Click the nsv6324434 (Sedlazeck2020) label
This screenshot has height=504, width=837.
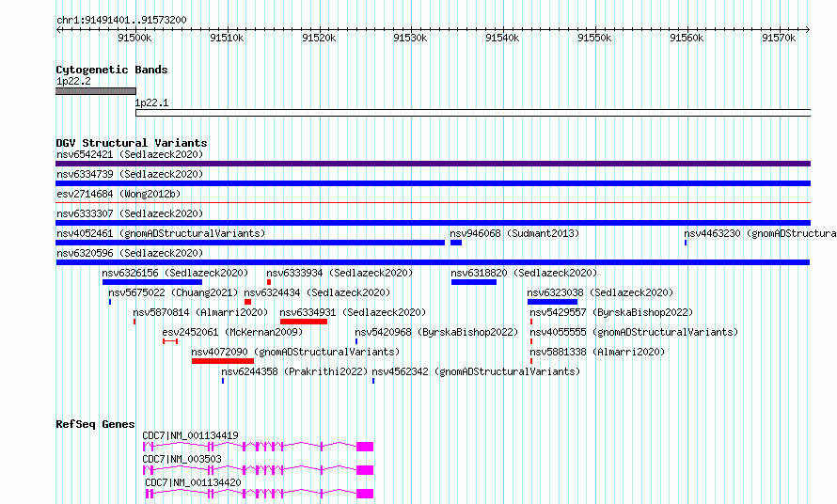(x=317, y=292)
